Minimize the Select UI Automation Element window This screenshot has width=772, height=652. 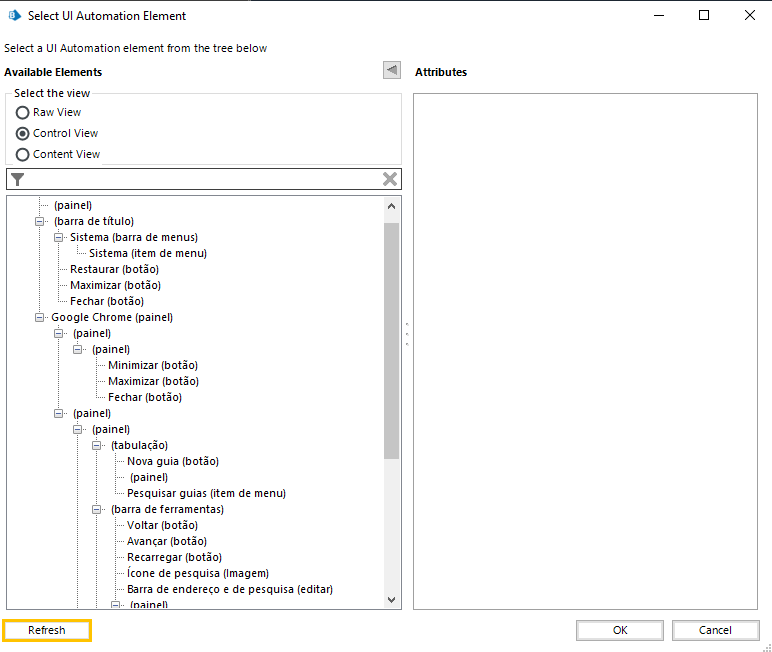[x=659, y=16]
